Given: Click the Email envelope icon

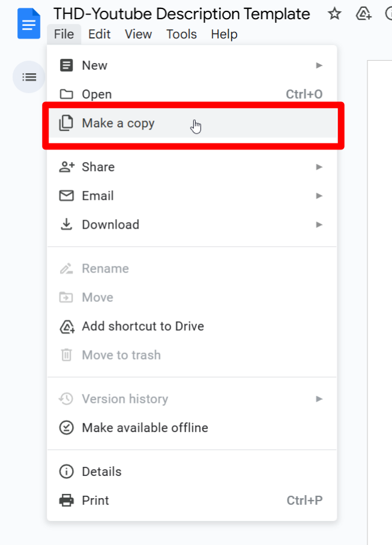Looking at the screenshot, I should 66,196.
